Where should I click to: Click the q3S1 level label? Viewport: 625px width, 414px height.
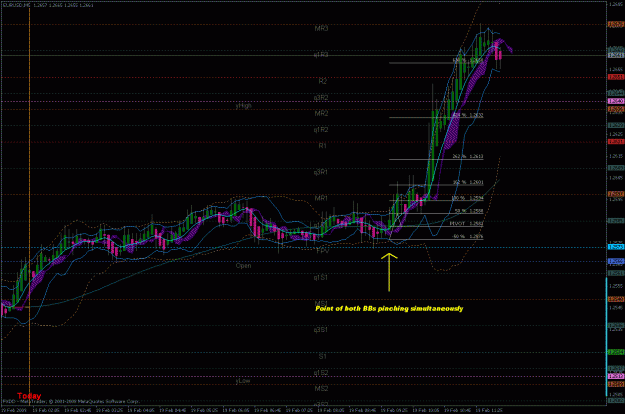tap(320, 330)
